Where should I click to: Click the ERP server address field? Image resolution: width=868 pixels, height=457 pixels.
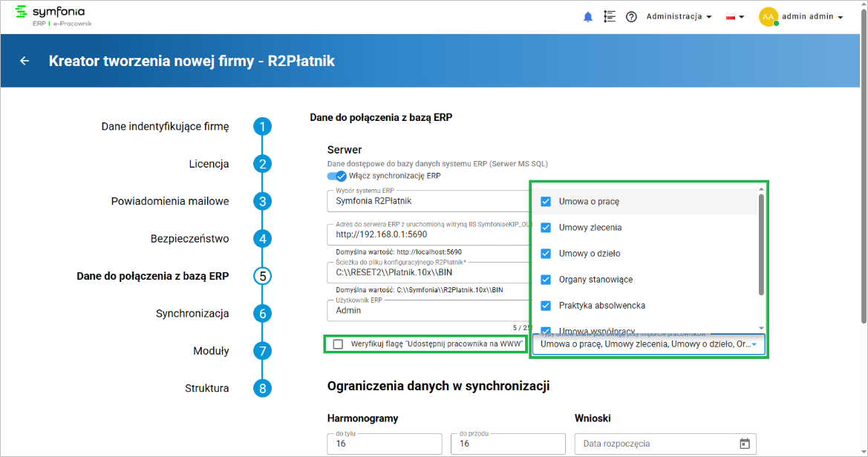point(429,234)
